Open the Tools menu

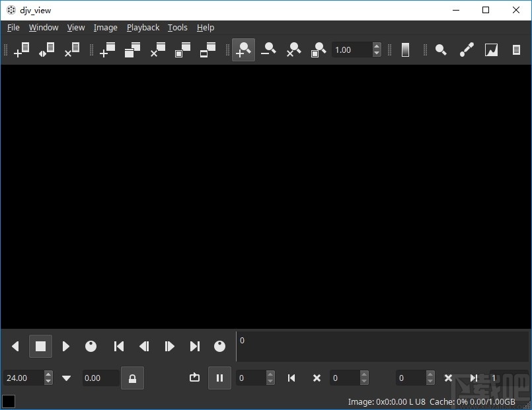177,28
